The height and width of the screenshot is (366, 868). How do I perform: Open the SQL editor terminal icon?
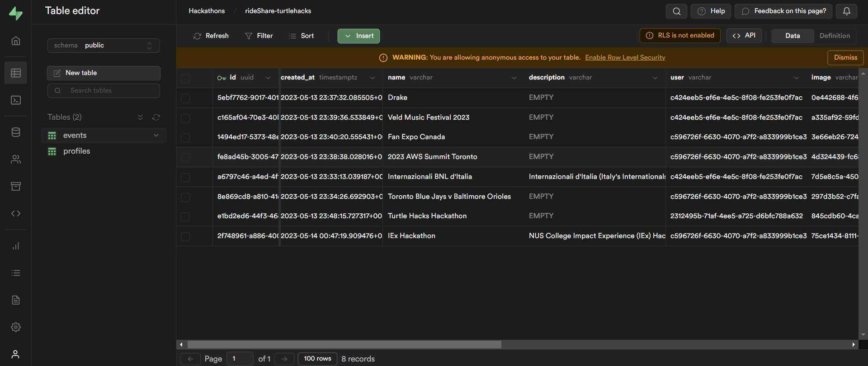(x=16, y=100)
